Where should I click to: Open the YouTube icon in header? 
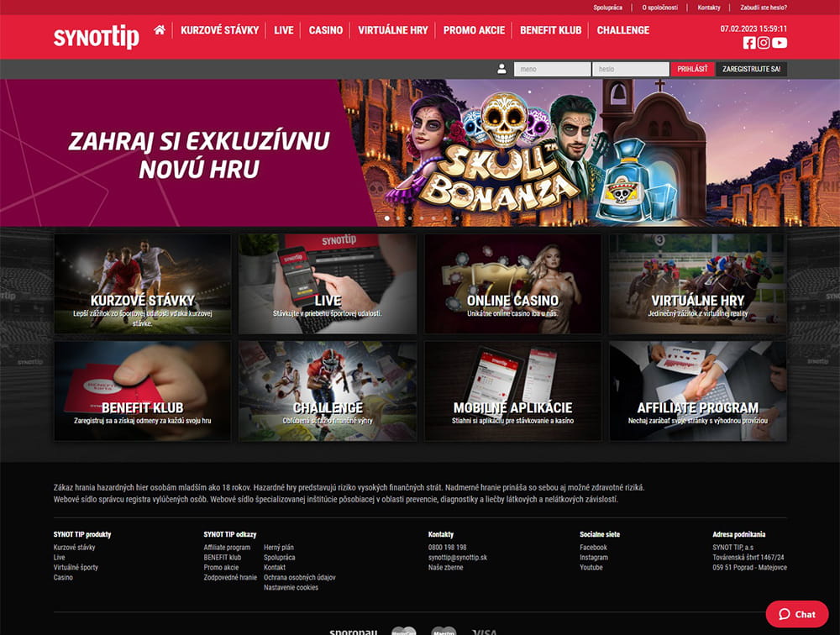point(780,43)
